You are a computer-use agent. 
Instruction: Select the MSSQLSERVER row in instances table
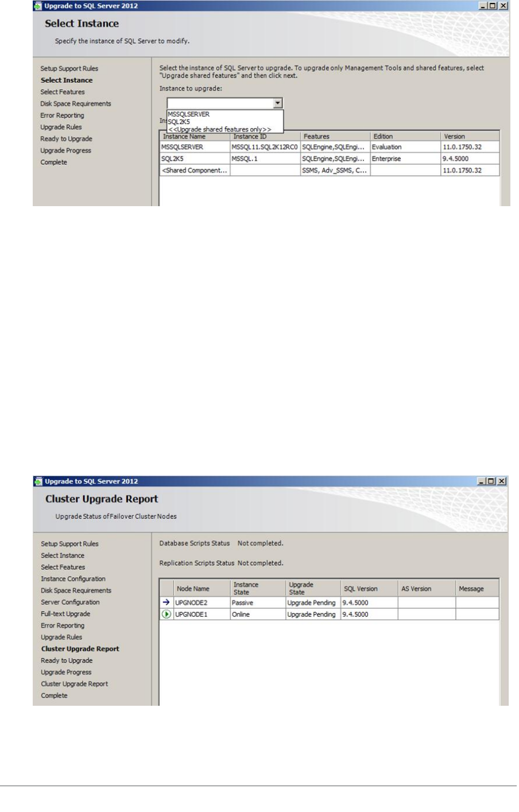coord(330,147)
